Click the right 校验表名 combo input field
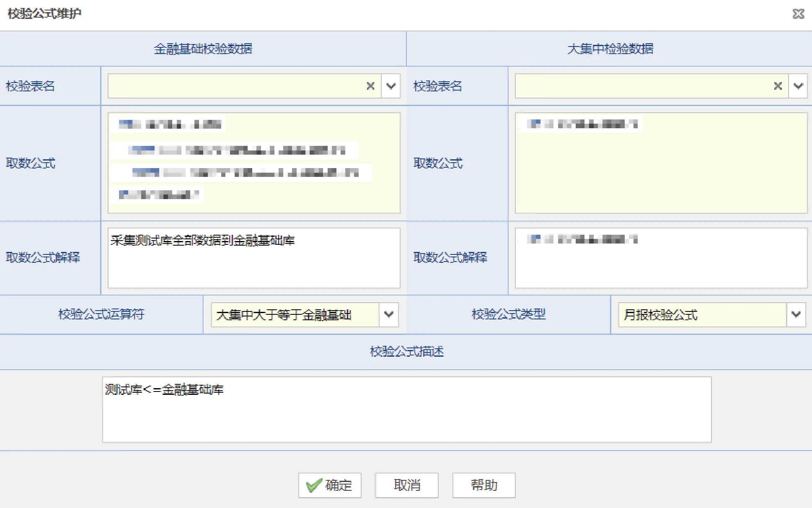Viewport: 812px width, 508px height. (641, 86)
